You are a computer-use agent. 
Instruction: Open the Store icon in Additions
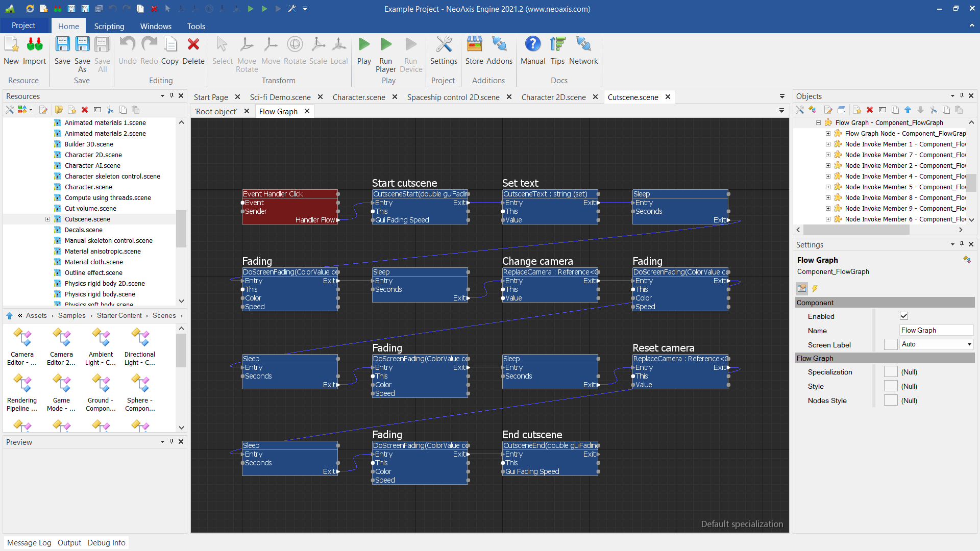[474, 45]
